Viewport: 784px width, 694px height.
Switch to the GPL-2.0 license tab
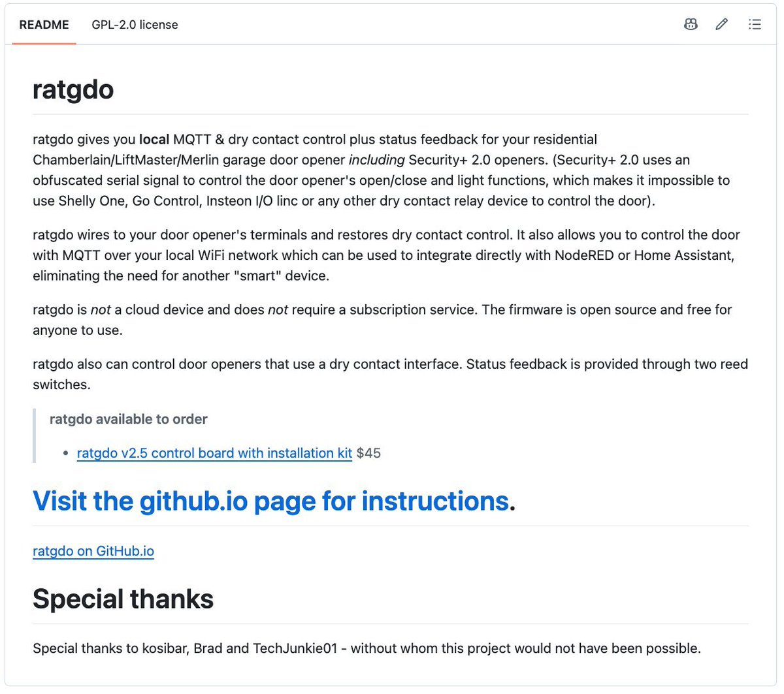[135, 25]
